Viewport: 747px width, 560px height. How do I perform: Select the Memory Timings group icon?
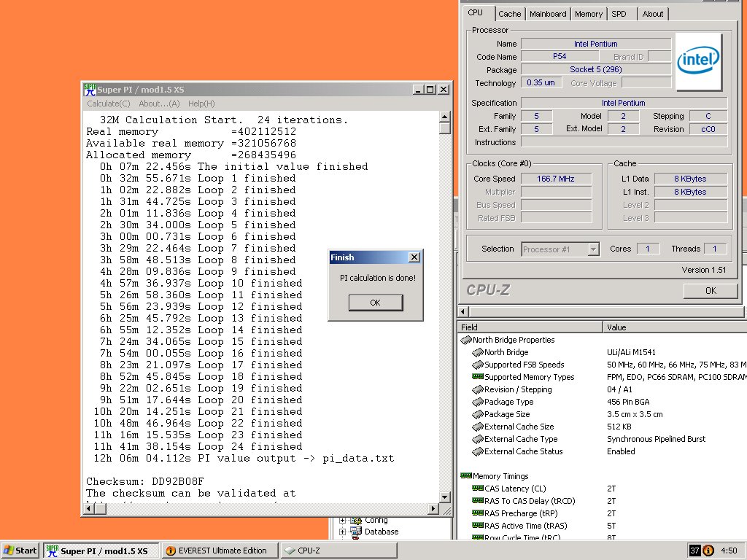click(x=466, y=475)
